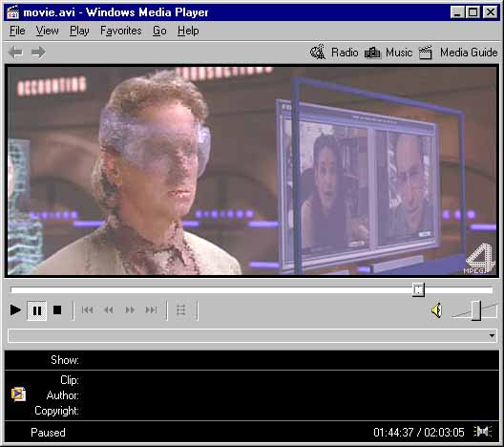Open the Radio icon

(x=318, y=52)
